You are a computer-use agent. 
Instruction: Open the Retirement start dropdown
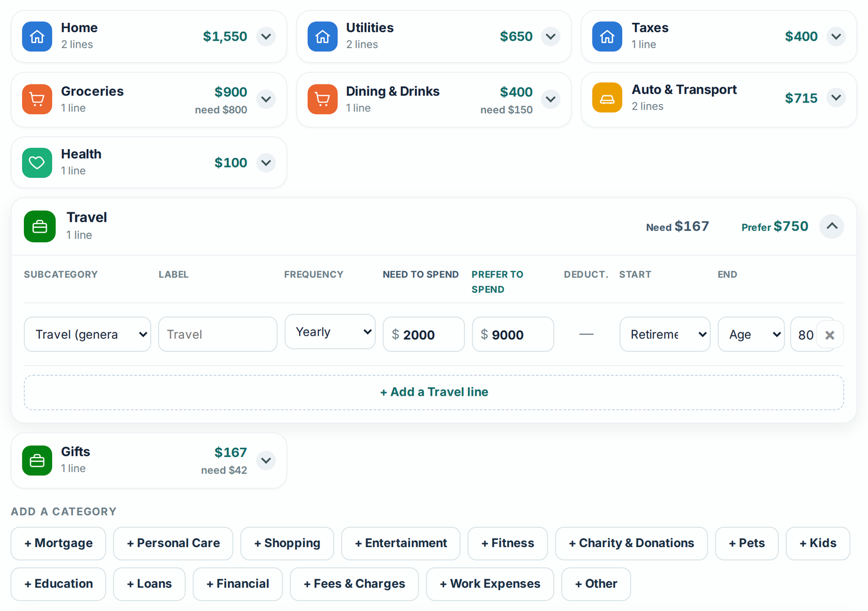(665, 335)
